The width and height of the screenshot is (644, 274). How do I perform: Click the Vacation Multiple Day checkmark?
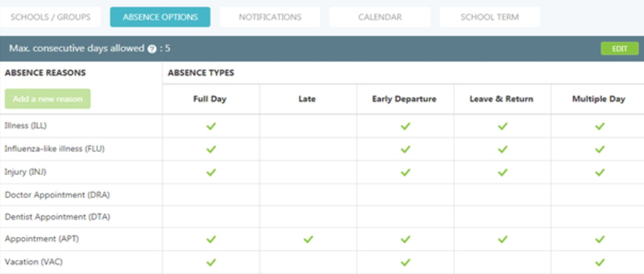click(600, 262)
